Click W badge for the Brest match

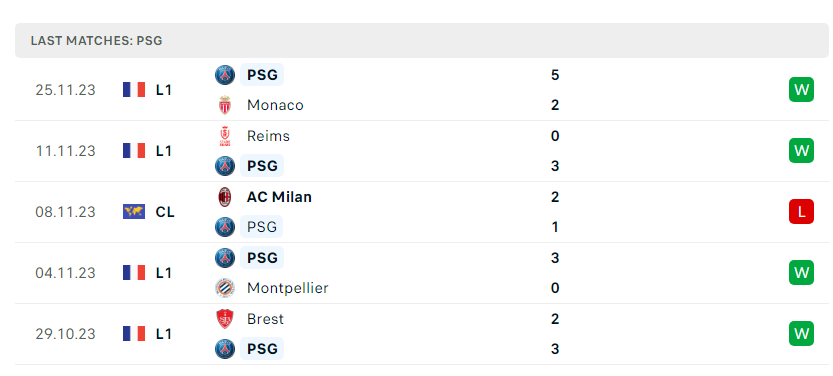pos(801,334)
